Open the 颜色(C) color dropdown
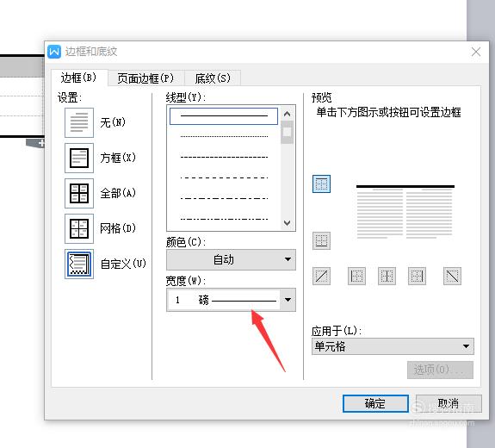Viewport: 495px width, 448px height. point(231,259)
